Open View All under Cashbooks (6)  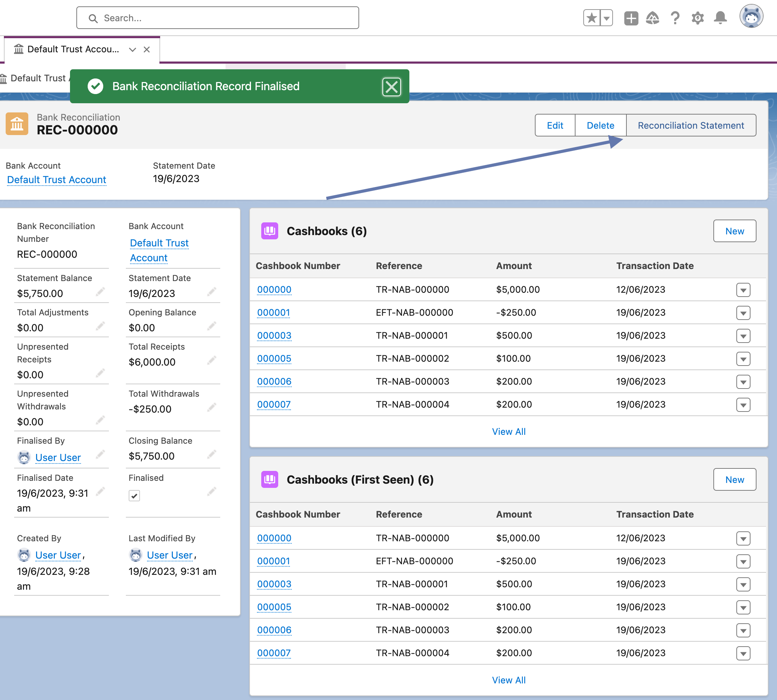(508, 432)
